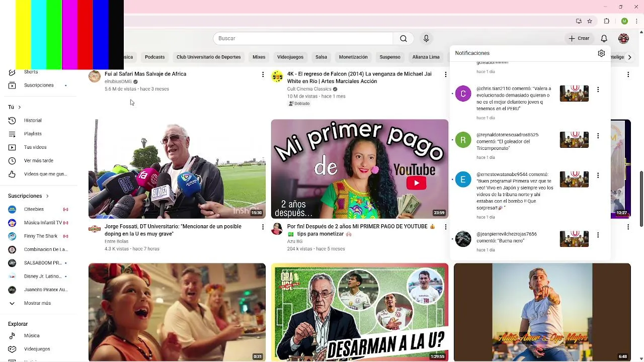Image resolution: width=644 pixels, height=362 pixels.
Task: Play Mi primer pago de YouTube thumbnail
Action: click(x=360, y=169)
